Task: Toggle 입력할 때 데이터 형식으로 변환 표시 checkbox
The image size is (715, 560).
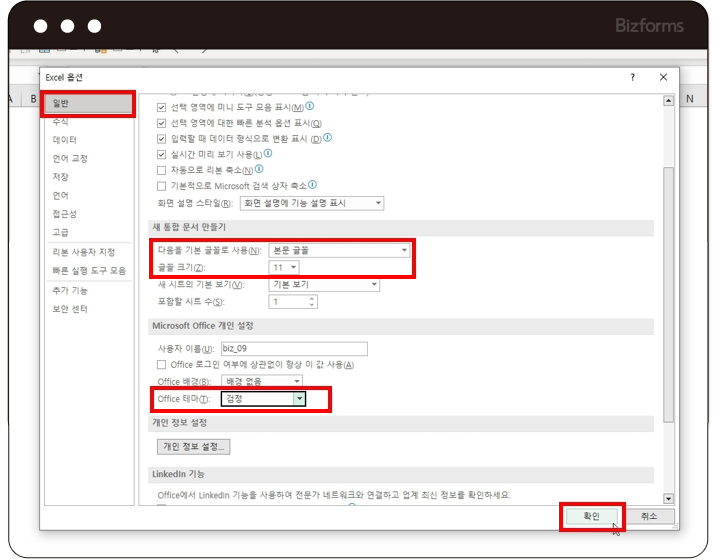Action: point(161,139)
